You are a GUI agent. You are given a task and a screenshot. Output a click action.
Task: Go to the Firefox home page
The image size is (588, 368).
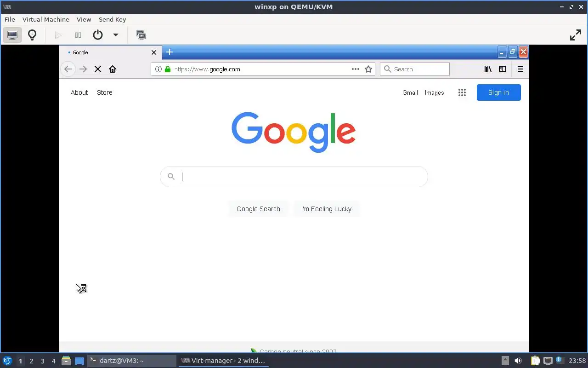(113, 69)
